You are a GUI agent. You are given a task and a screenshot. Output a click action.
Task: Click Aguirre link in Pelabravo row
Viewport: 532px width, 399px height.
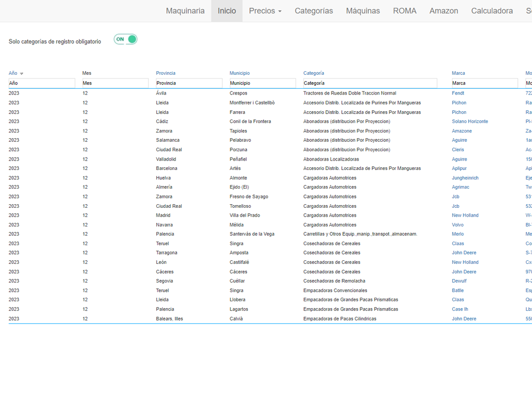[459, 140]
